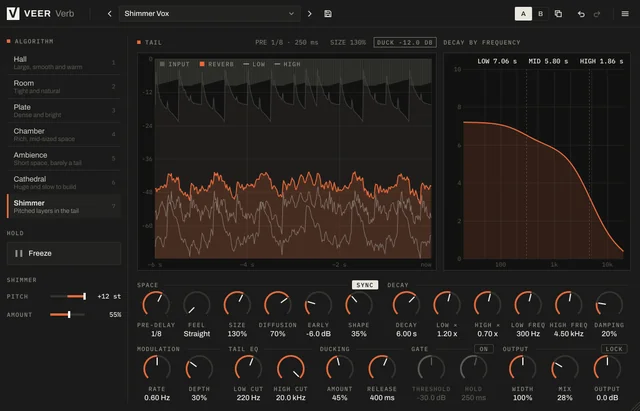This screenshot has height=411, width=640.
Task: Click the Low x multiplier knob
Action: pyautogui.click(x=447, y=304)
